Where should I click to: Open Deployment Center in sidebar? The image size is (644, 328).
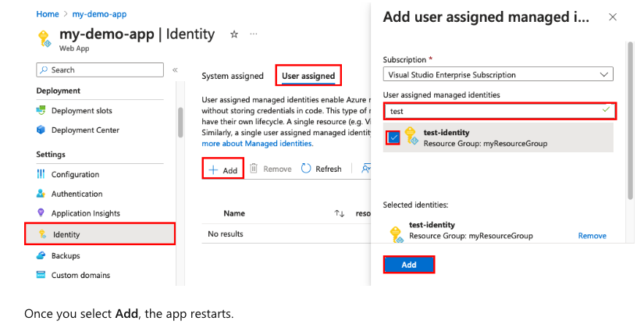coord(85,130)
